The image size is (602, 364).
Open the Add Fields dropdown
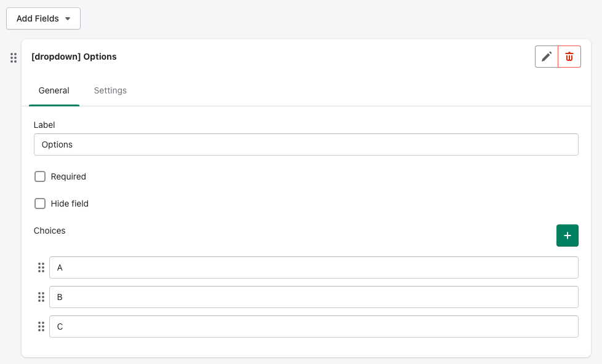coord(43,18)
